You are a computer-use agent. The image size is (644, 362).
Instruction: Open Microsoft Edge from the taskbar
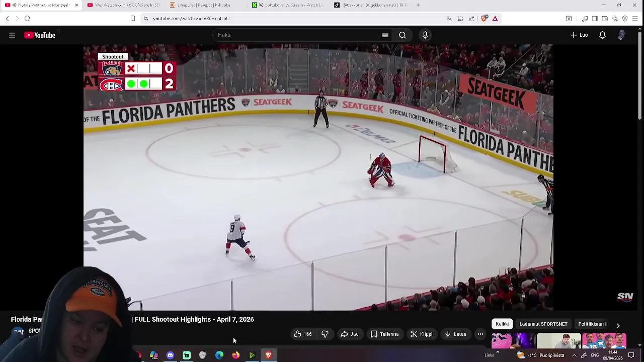(x=219, y=355)
